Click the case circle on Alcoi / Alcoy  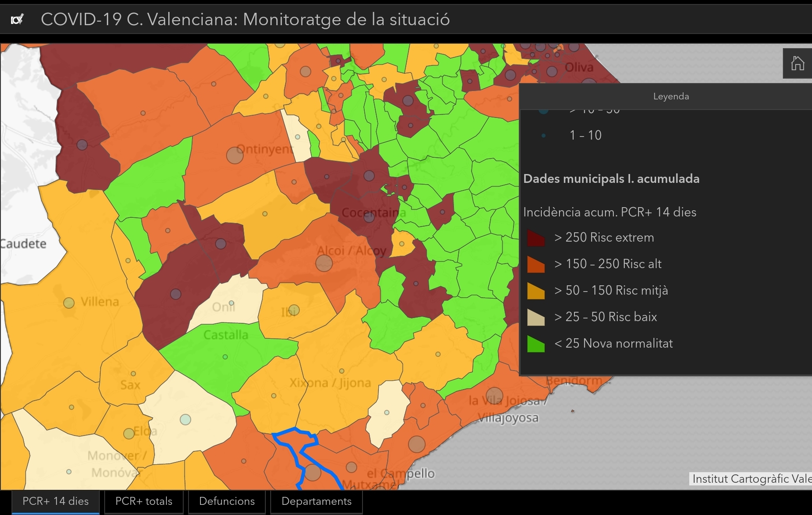click(324, 263)
